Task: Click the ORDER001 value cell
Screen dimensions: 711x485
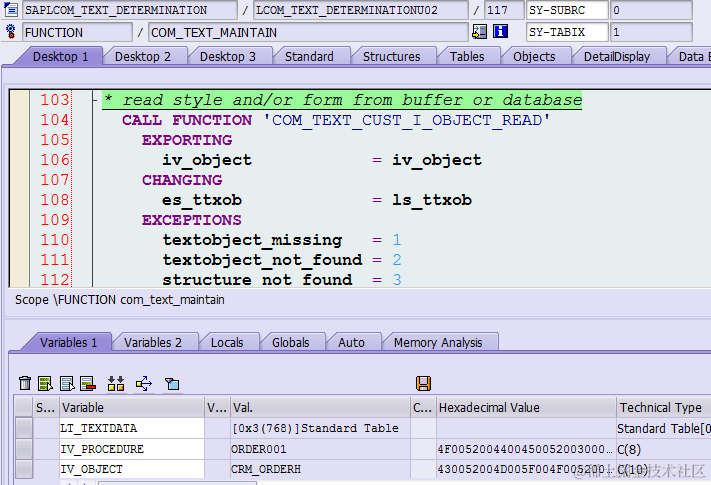Action: (320, 449)
